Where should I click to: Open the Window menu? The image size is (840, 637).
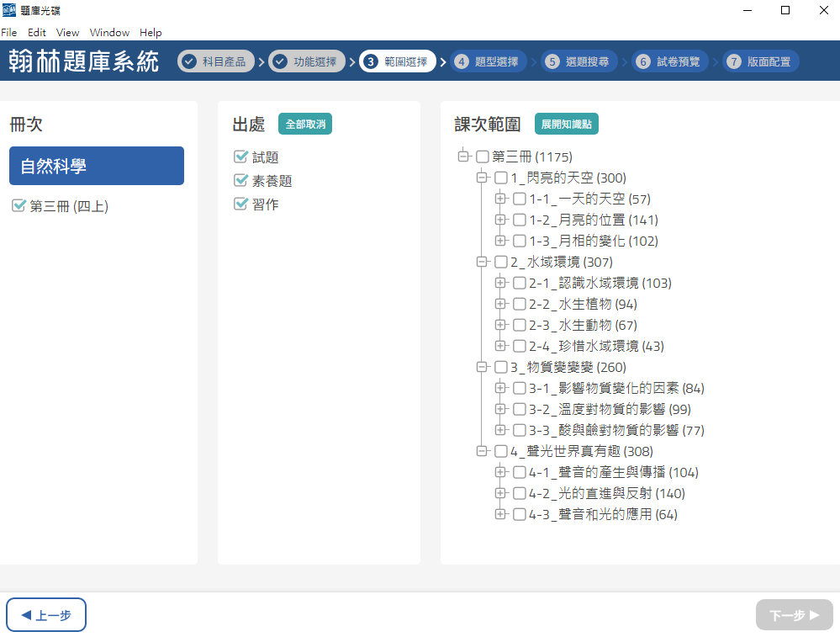[x=110, y=33]
